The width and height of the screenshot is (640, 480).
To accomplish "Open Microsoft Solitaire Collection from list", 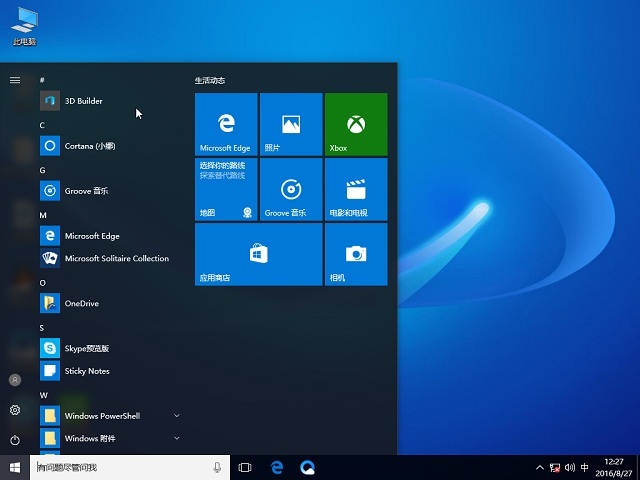I will (116, 259).
